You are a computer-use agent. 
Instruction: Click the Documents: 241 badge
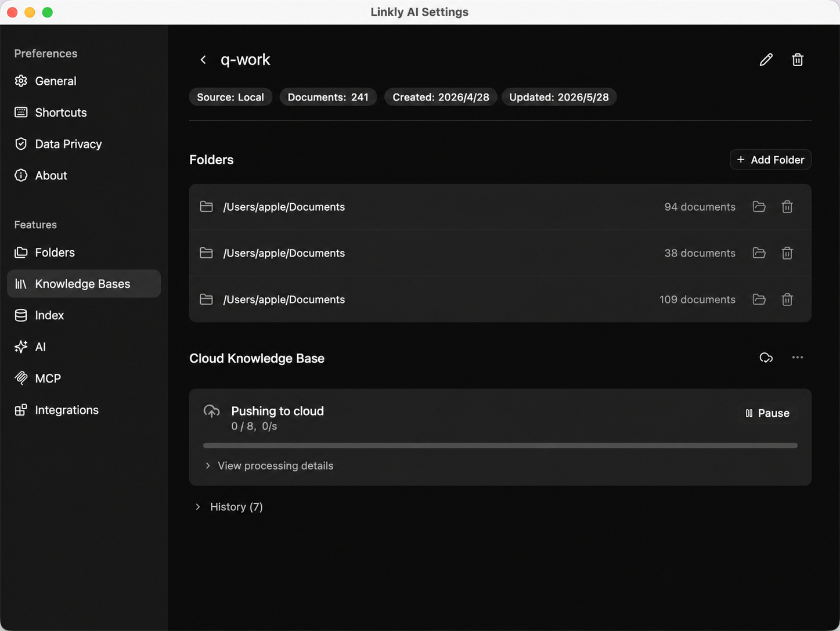click(328, 97)
